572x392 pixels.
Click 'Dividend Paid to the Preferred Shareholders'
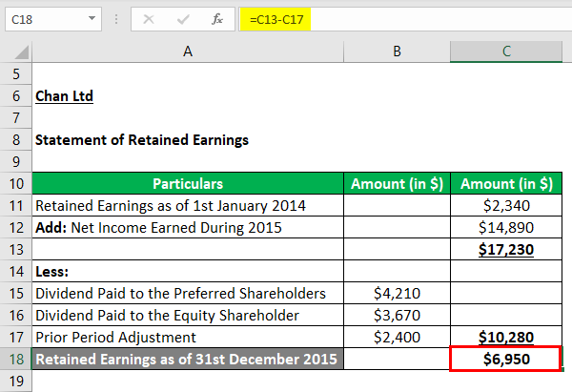[188, 293]
